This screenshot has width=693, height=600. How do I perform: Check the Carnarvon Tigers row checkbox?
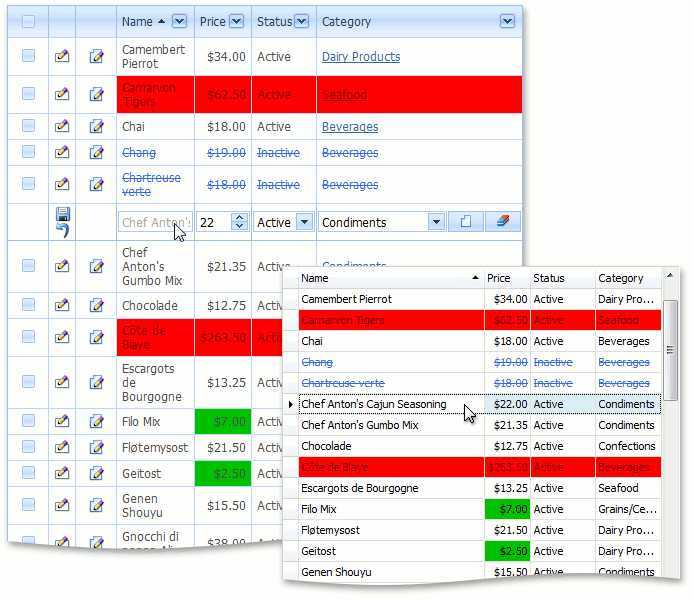click(x=28, y=93)
